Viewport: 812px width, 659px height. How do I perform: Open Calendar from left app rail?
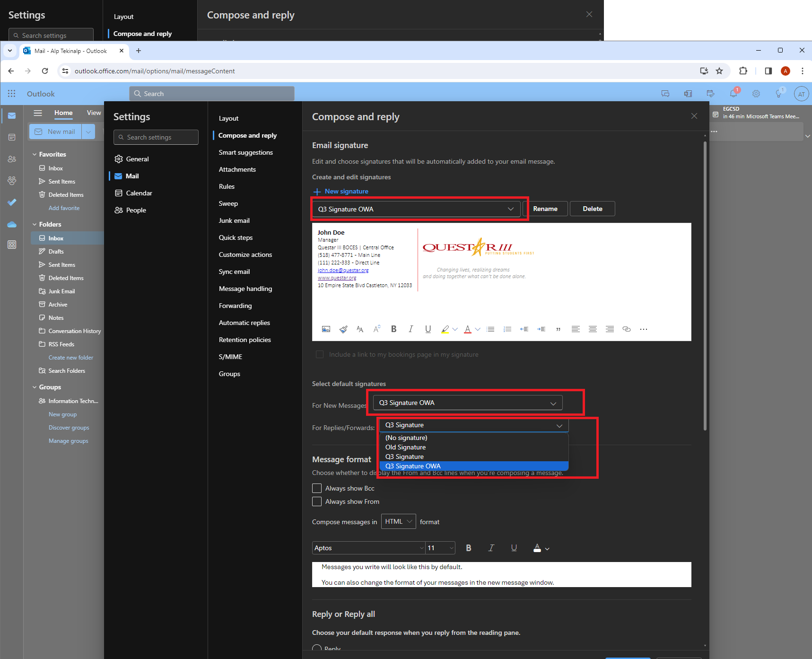[12, 137]
